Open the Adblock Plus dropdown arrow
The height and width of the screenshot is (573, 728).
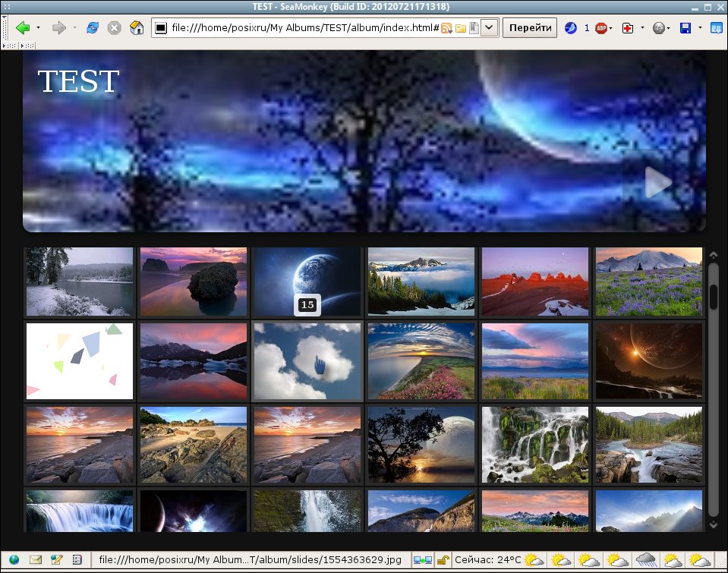click(x=610, y=28)
